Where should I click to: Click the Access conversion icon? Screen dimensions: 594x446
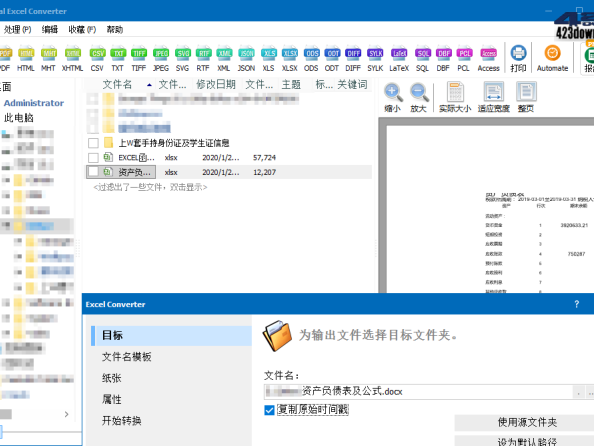click(489, 58)
